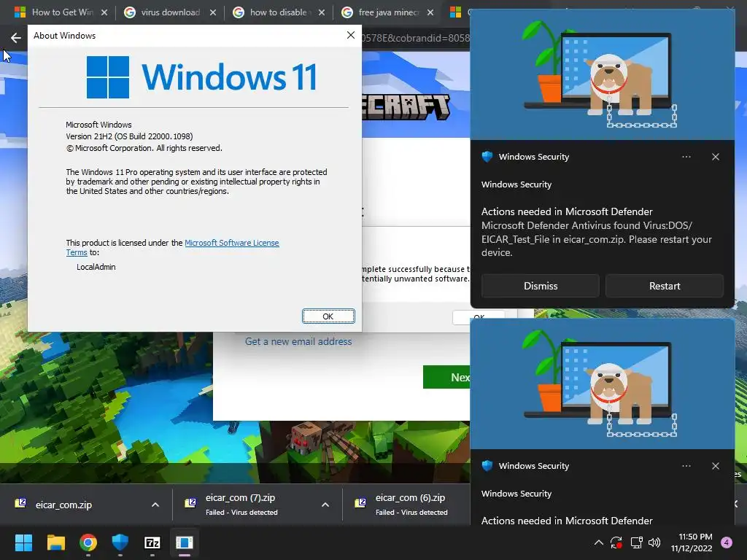Click the Windows Update tray icon
Viewport: 747px width, 560px height.
click(x=616, y=542)
